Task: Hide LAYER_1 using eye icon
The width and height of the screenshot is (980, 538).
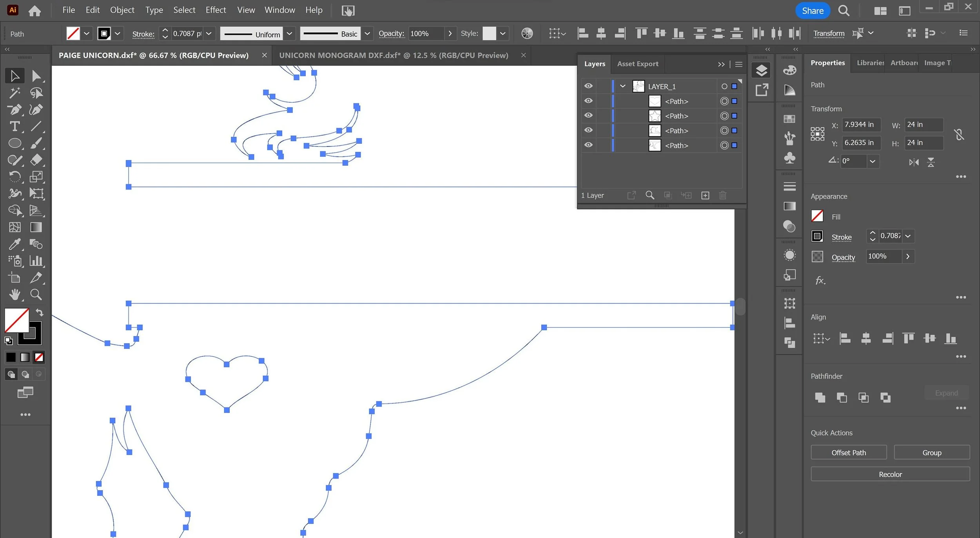Action: point(588,86)
